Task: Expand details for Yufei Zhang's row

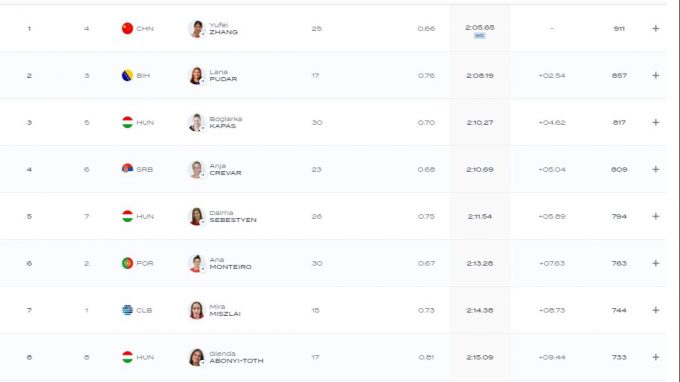Action: click(x=655, y=29)
